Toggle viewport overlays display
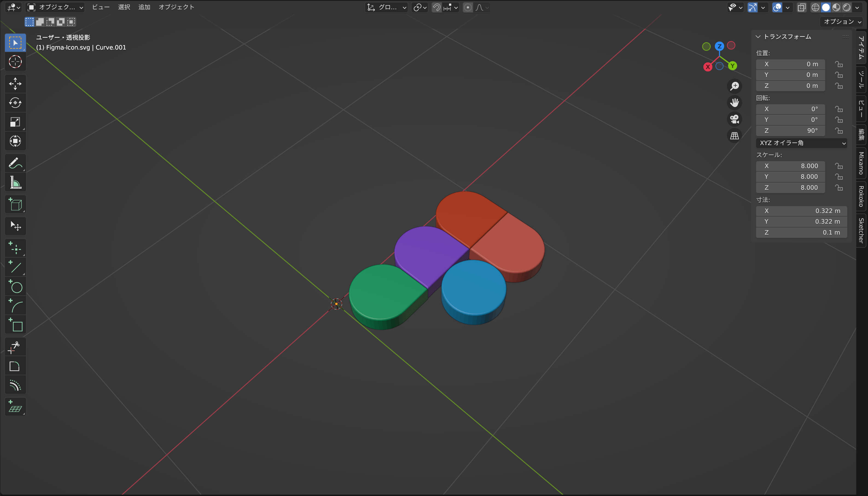 (x=777, y=7)
